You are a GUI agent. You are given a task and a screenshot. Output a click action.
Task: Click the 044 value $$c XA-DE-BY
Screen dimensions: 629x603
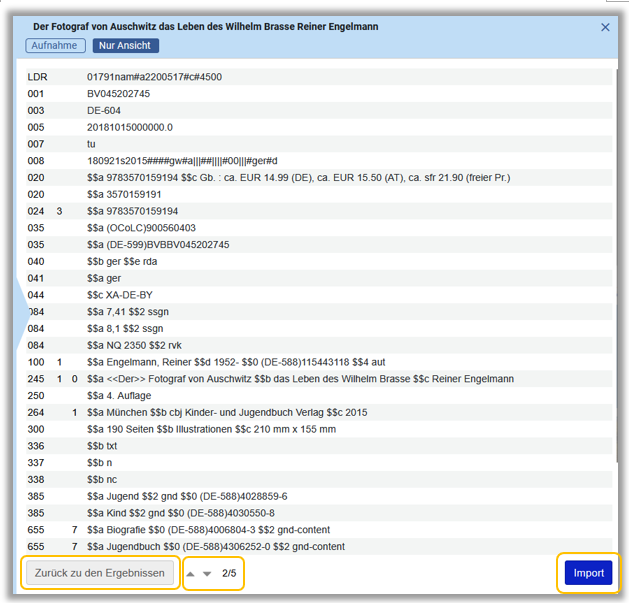[x=120, y=295]
